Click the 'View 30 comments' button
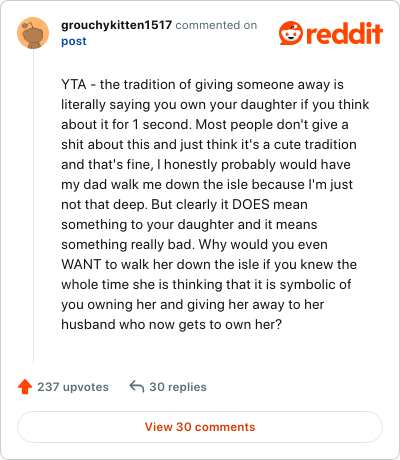 click(200, 427)
